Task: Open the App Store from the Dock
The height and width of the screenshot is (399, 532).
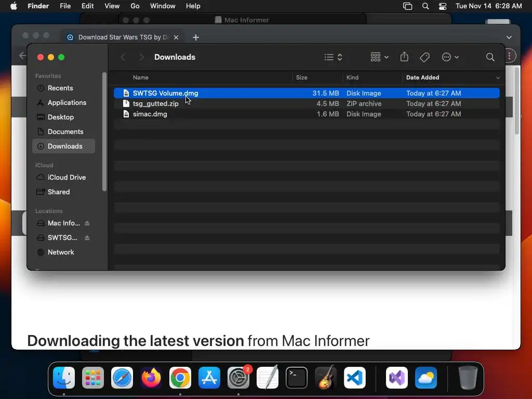Action: click(x=209, y=378)
